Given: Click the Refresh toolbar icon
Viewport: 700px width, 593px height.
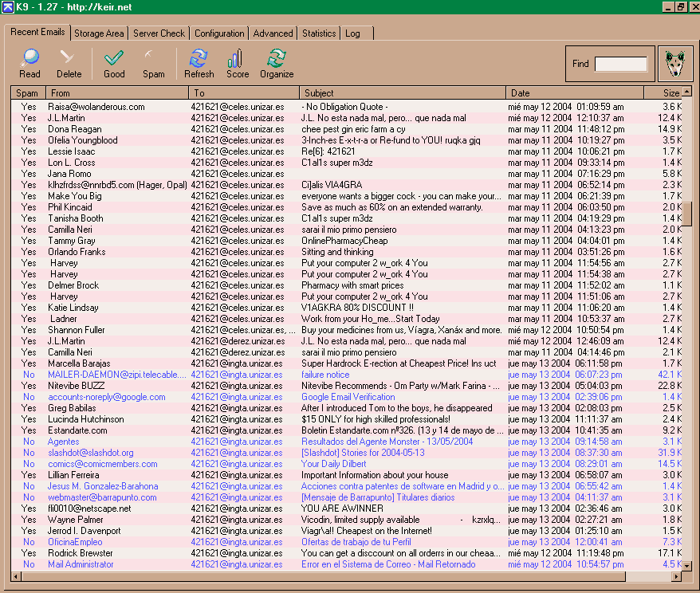Looking at the screenshot, I should (199, 64).
